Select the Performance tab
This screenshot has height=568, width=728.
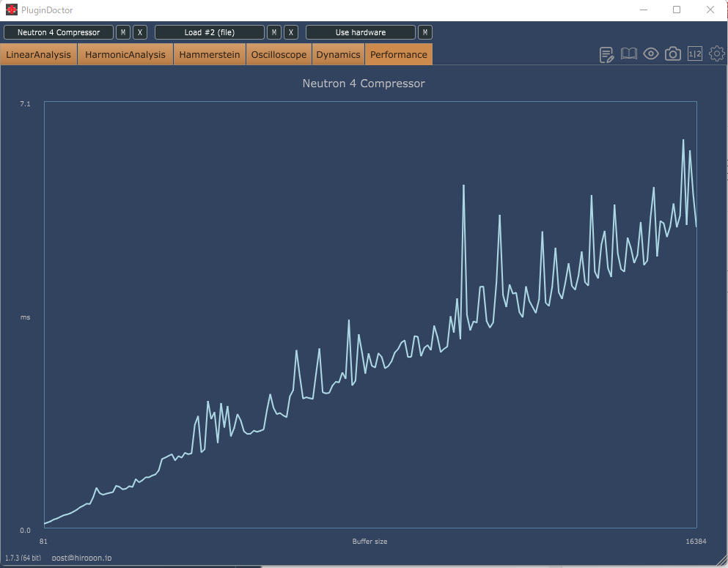coord(399,54)
